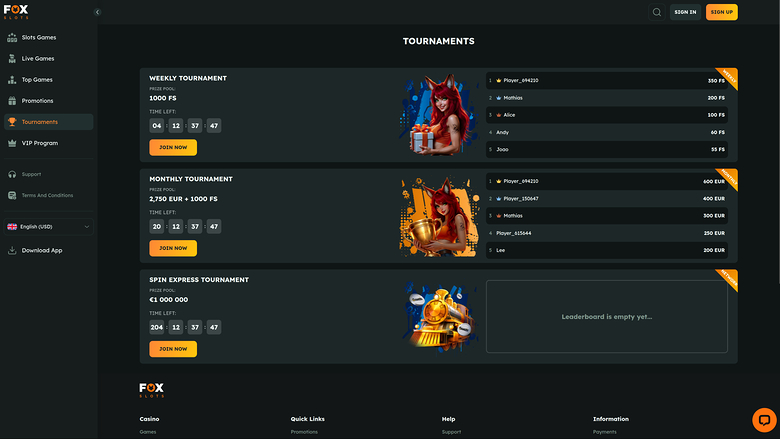Click the gold crown icon beside weekly first place

pyautogui.click(x=498, y=80)
